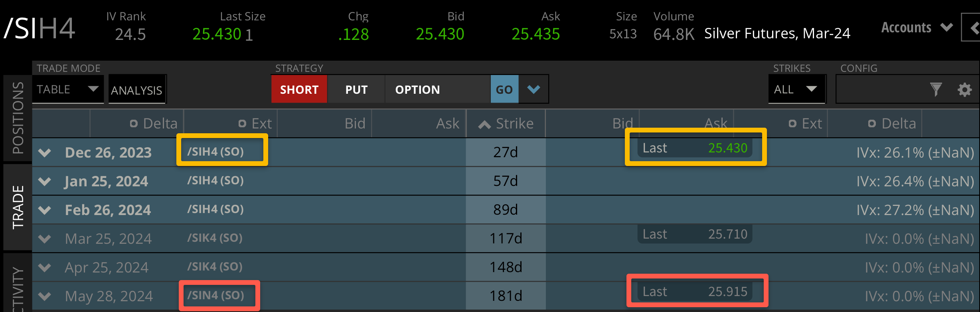Image resolution: width=980 pixels, height=312 pixels.
Task: Switch to the POSITIONS side tab
Action: click(18, 118)
